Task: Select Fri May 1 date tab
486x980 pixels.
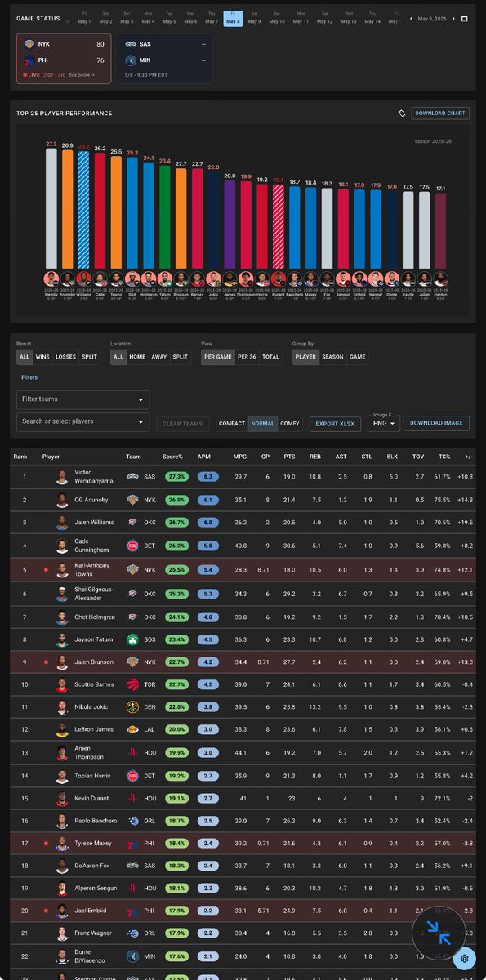Action: pos(83,19)
